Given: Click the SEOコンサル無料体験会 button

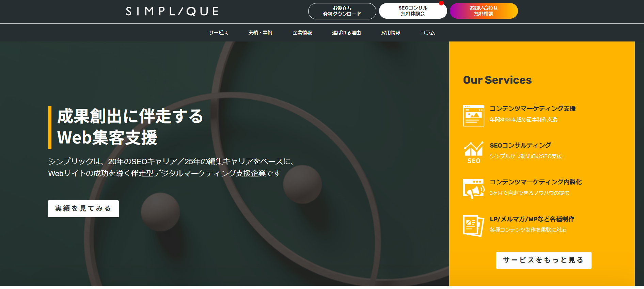Looking at the screenshot, I should click(x=413, y=11).
